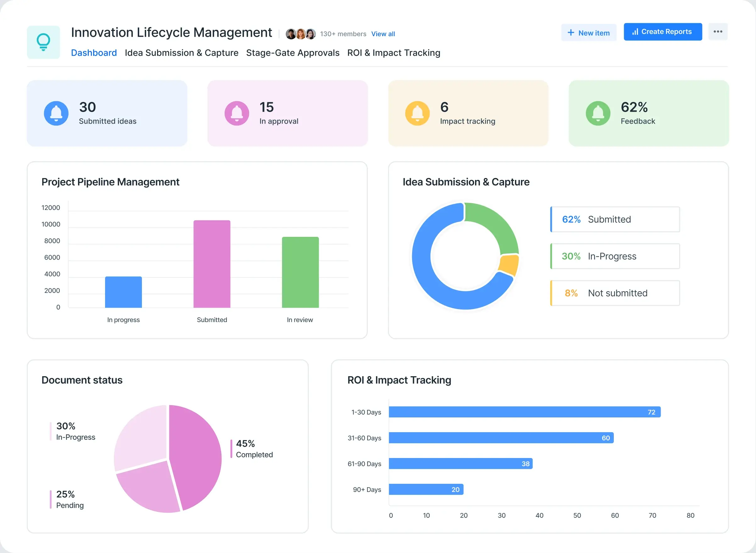756x553 pixels.
Task: Open the Idea Submission & Capture tab
Action: pyautogui.click(x=182, y=53)
